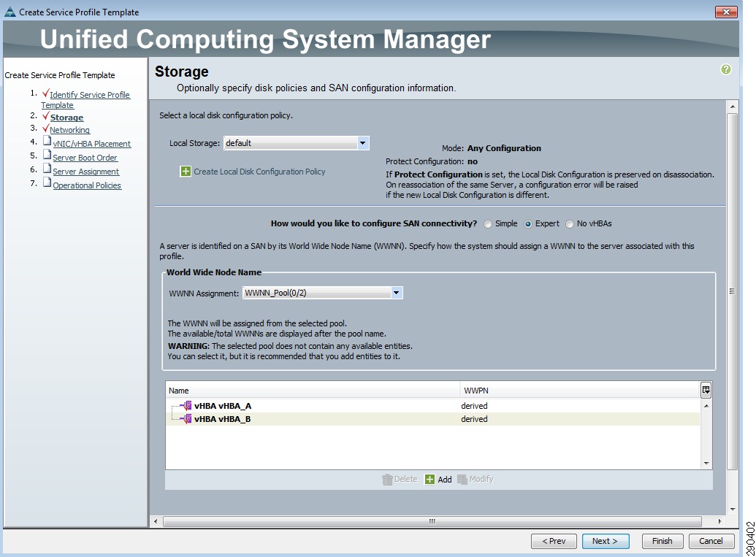Click the Cisco logo in title bar
Viewport: 756px width, 557px height.
9,12
